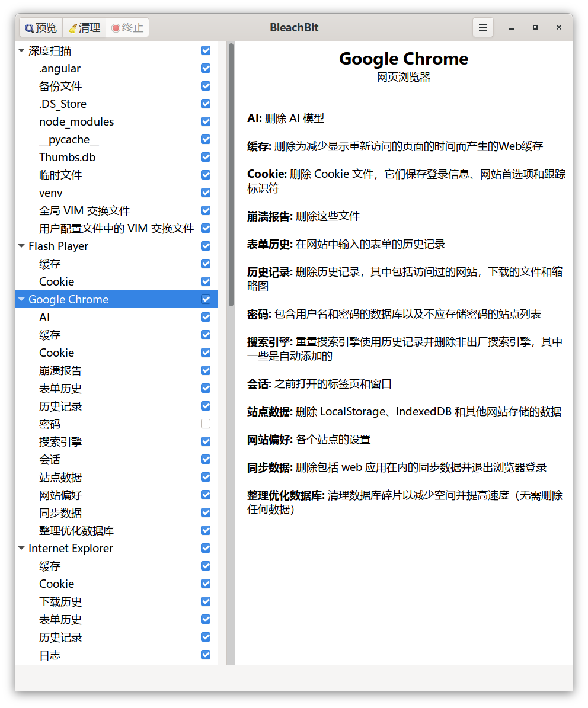Select the 会话 tree row
588x708 pixels.
coord(117,459)
